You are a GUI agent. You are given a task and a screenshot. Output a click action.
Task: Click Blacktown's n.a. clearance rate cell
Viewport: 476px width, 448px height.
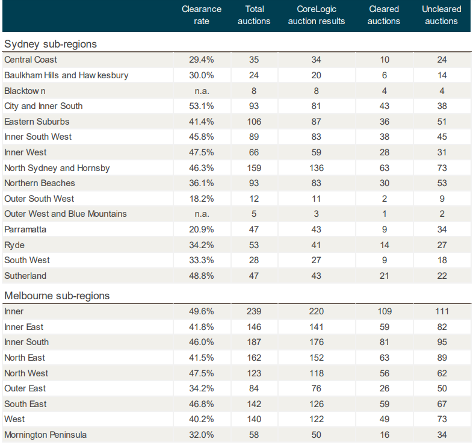click(202, 90)
